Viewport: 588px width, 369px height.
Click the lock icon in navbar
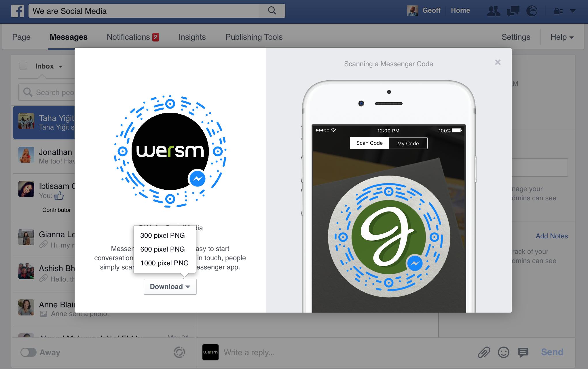point(557,11)
